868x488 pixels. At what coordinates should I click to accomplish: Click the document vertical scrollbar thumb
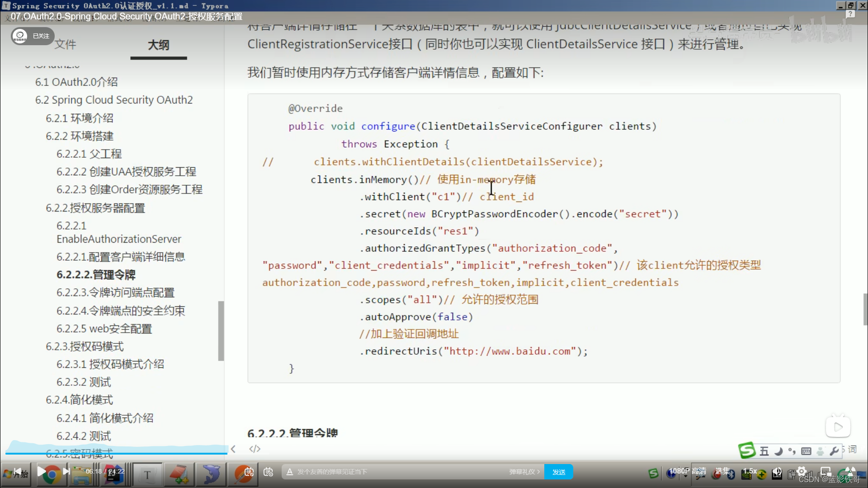click(x=865, y=309)
